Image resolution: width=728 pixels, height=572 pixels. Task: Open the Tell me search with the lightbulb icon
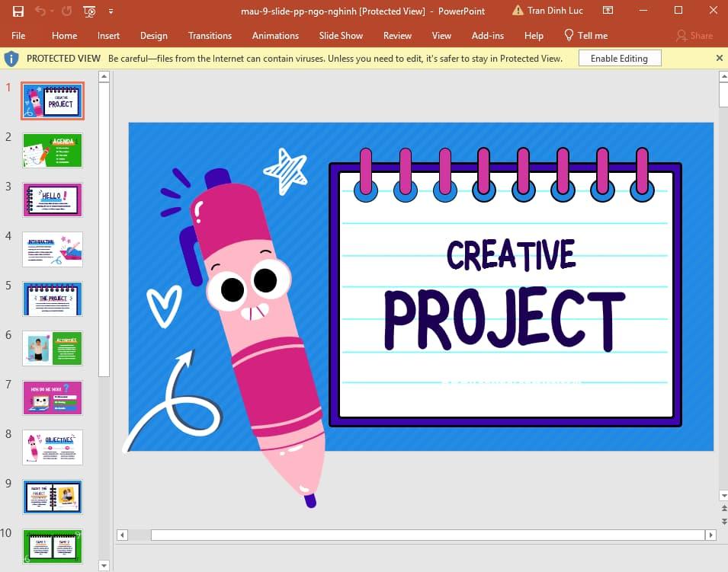[x=568, y=35]
